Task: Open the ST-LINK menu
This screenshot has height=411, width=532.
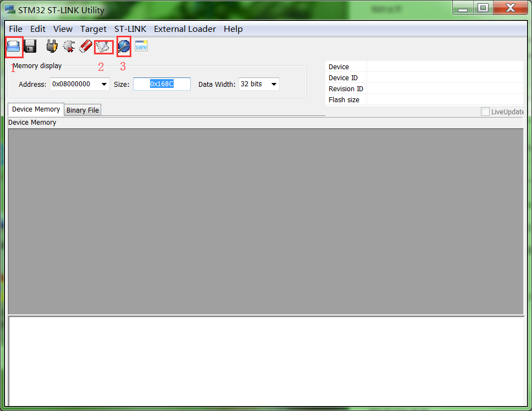Action: pos(130,29)
